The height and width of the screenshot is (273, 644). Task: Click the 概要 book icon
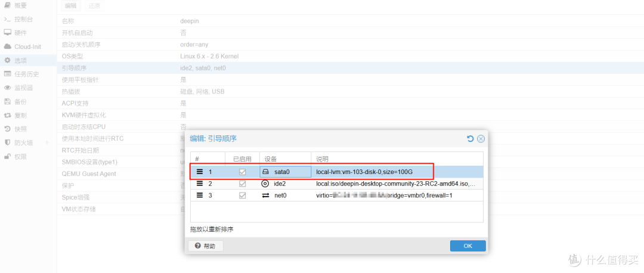coord(7,5)
